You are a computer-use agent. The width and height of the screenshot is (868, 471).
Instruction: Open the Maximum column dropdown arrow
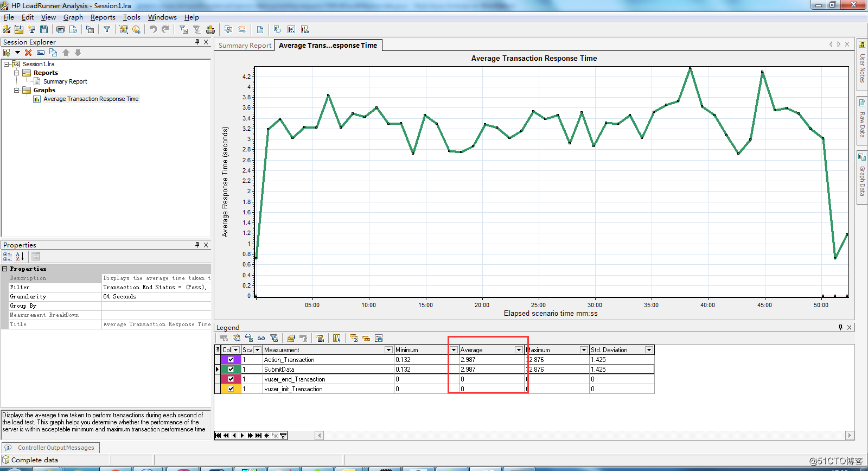point(584,350)
